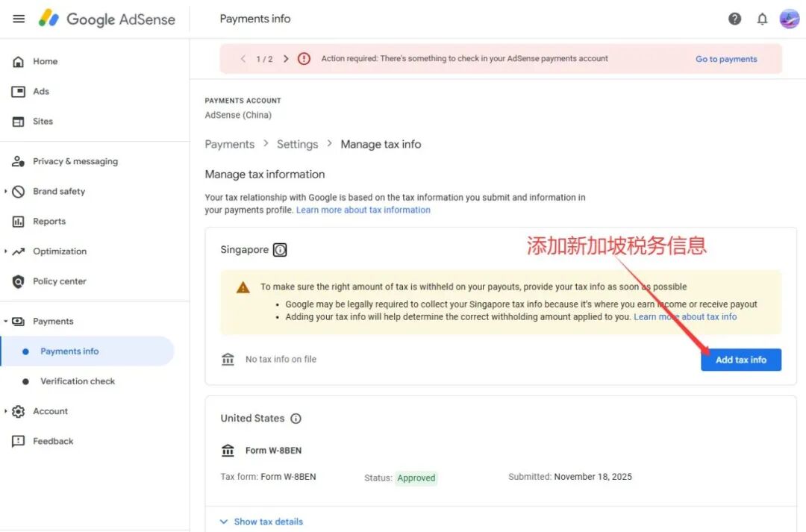Open the hamburger main menu
The height and width of the screenshot is (532, 806).
click(x=19, y=19)
